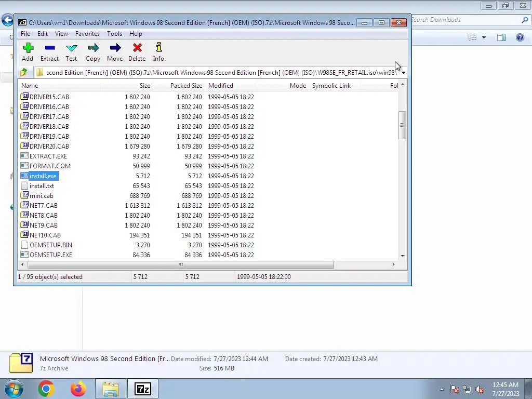The width and height of the screenshot is (532, 399).
Task: Sort by Size column header
Action: coord(127,86)
